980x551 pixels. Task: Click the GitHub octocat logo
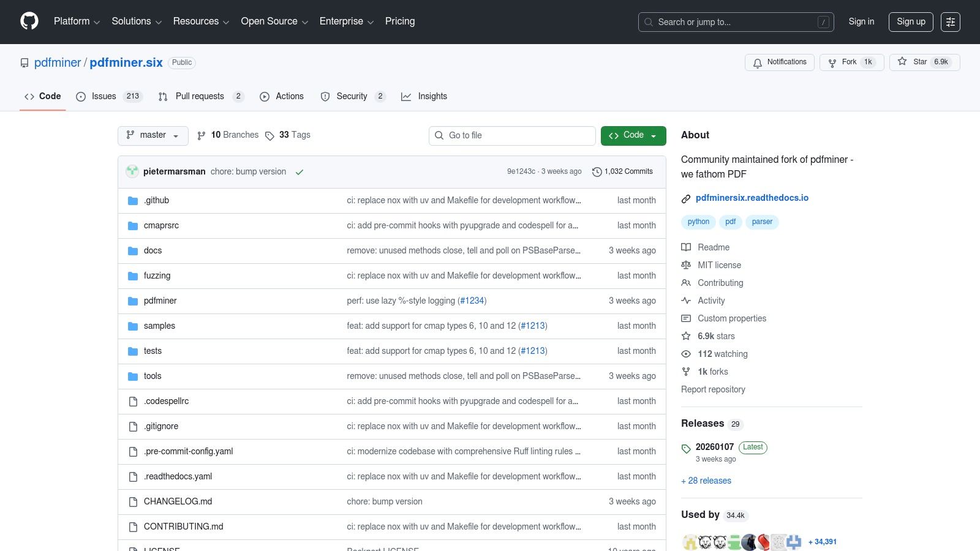[29, 21]
